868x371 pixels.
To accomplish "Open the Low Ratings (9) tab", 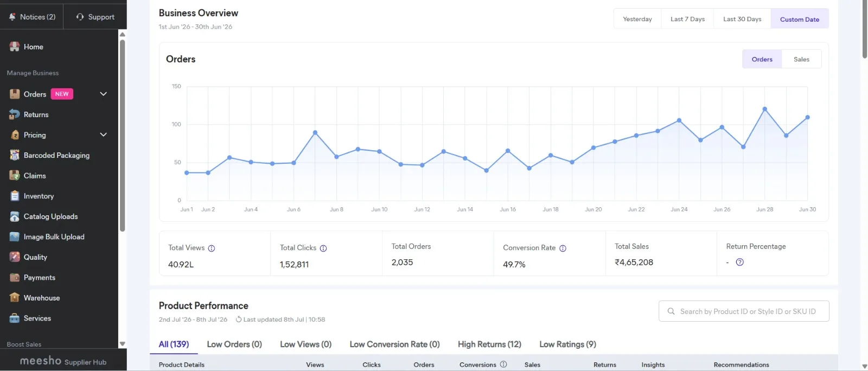I will [567, 344].
